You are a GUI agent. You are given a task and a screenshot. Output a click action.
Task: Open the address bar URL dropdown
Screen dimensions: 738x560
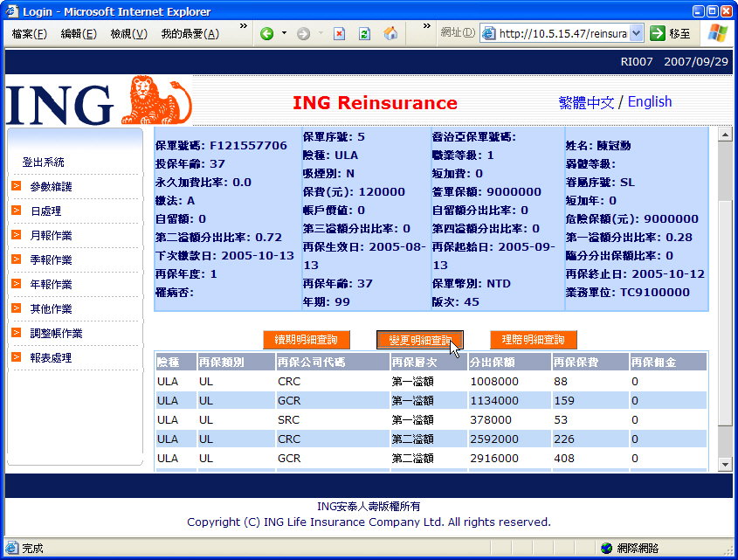[x=637, y=33]
